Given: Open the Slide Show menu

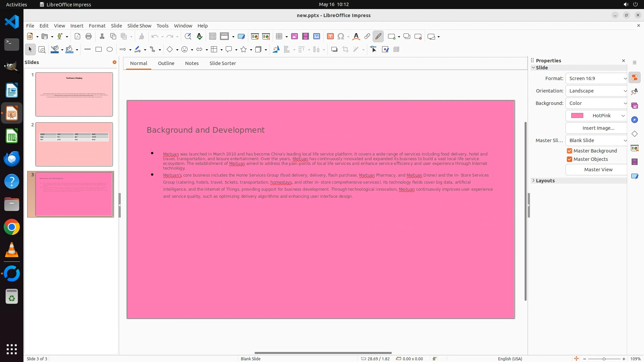Looking at the screenshot, I should [139, 26].
